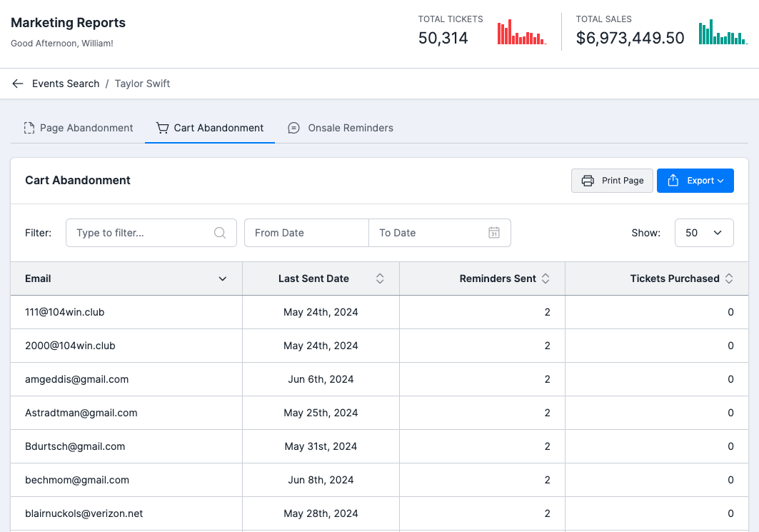Select the Cart Abandonment tab

click(210, 128)
